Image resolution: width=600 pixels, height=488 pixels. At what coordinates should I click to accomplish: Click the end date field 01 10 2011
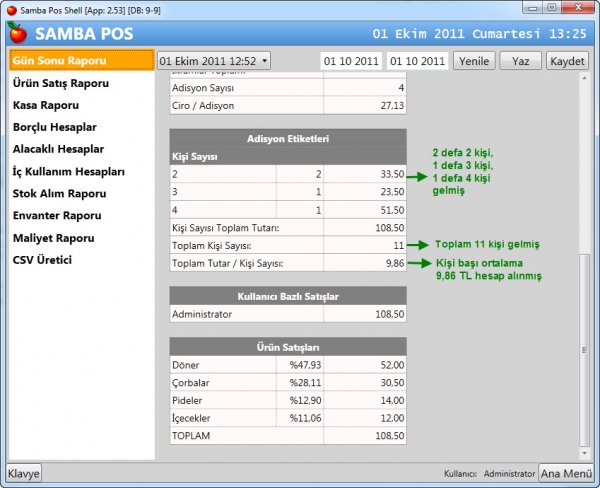(417, 61)
